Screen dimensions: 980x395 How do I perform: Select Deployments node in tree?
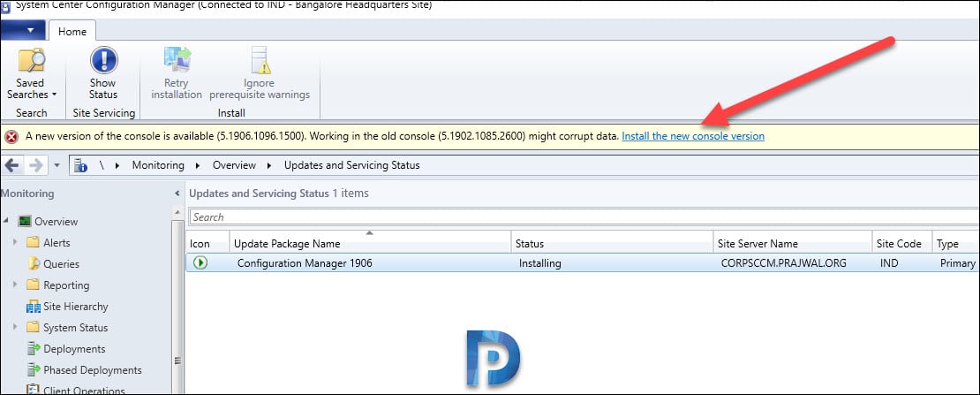[74, 349]
